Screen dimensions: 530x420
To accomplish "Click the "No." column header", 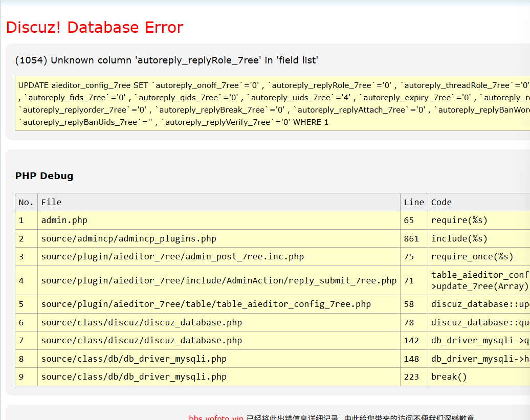I will coord(26,202).
